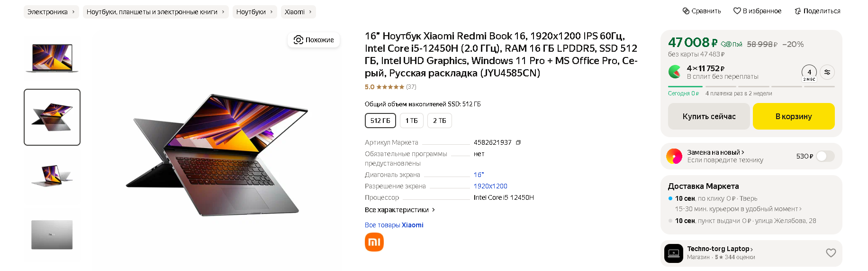This screenshot has height=271, width=868.
Task: Favorite the Techno-torg Laptop store heart
Action: (831, 253)
